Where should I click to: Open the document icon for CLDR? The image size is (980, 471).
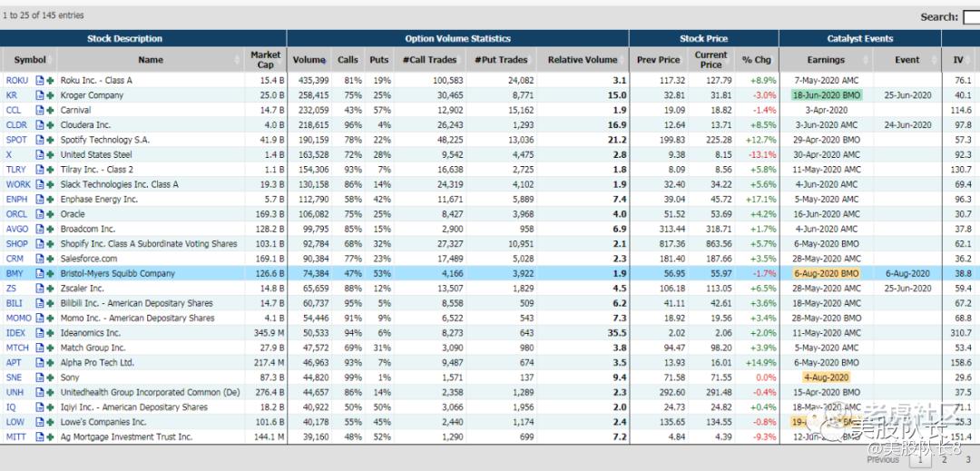tap(40, 125)
